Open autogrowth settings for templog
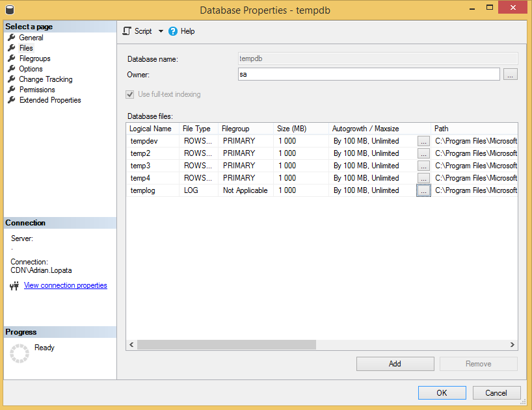Screen dimensions: 532x410 (423, 191)
